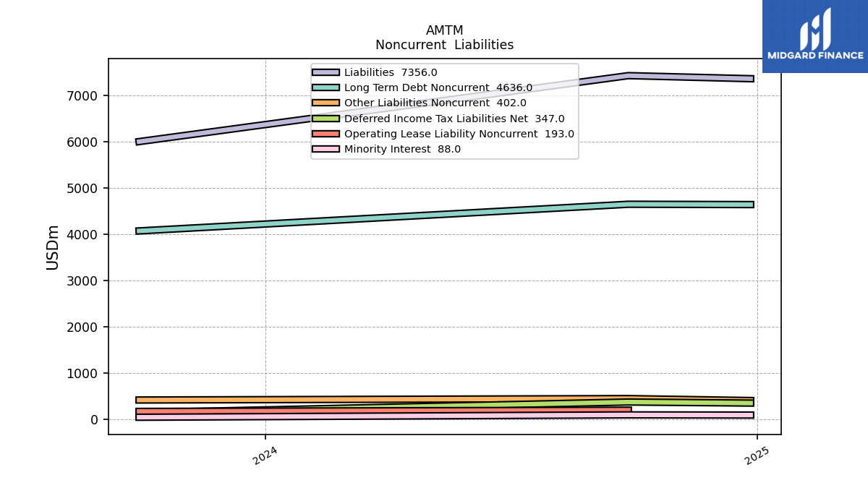Screen dimensions: 868x488
Task: Click the 3000 y-axis tick label
Action: (84, 281)
